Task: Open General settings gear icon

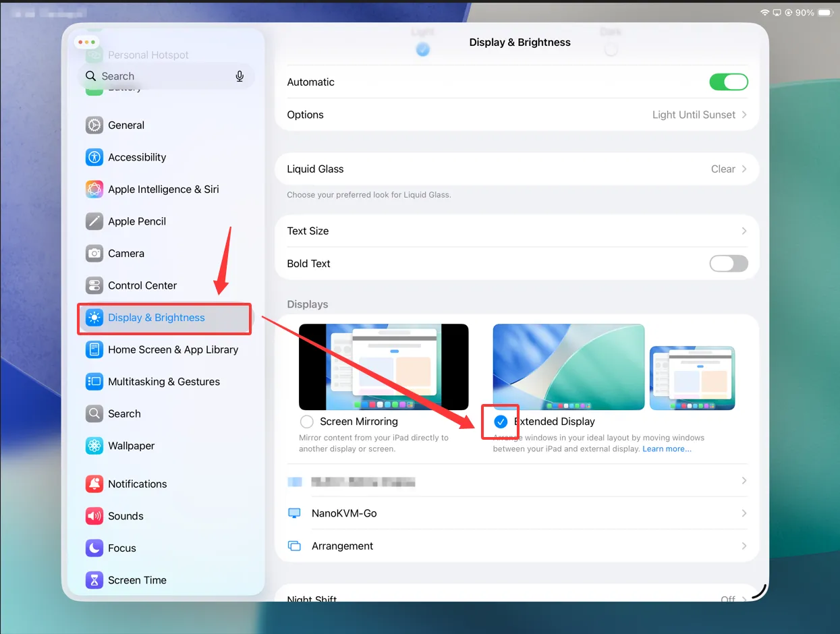Action: pos(94,125)
